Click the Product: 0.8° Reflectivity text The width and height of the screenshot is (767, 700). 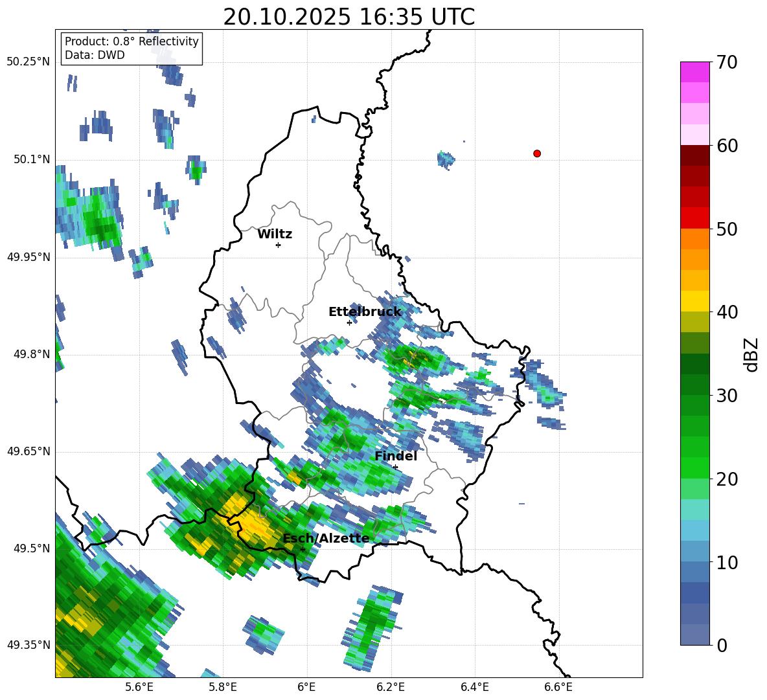point(132,41)
